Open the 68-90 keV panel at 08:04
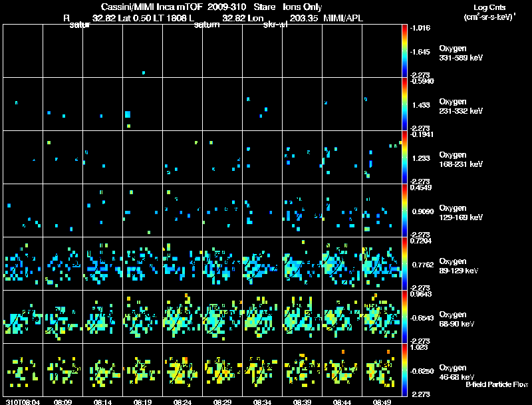Viewport: 532px width, 405px height. coord(23,317)
